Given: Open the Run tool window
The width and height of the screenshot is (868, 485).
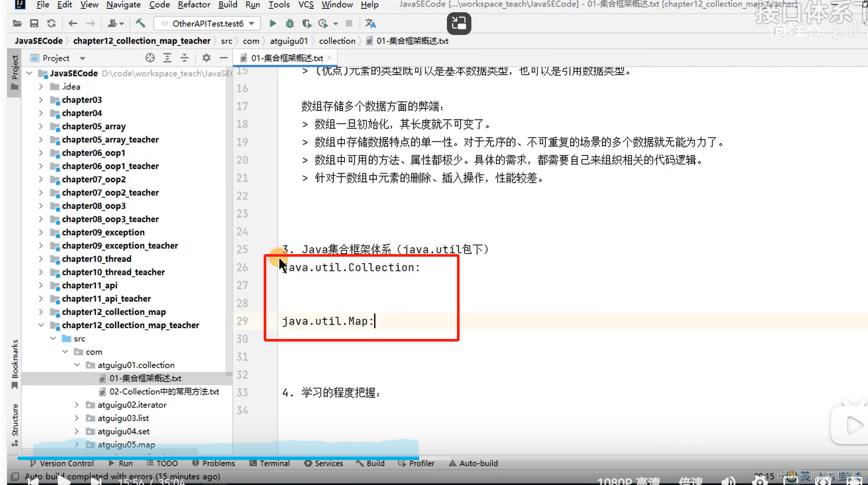Looking at the screenshot, I should [x=121, y=463].
